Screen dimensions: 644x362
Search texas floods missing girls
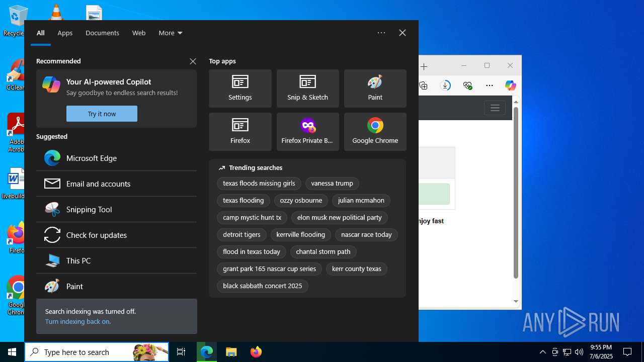(x=259, y=184)
